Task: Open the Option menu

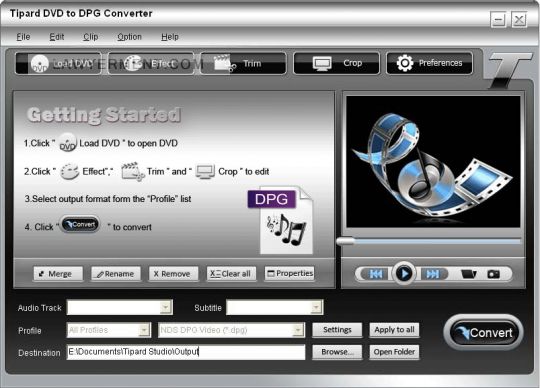Action: (x=129, y=37)
